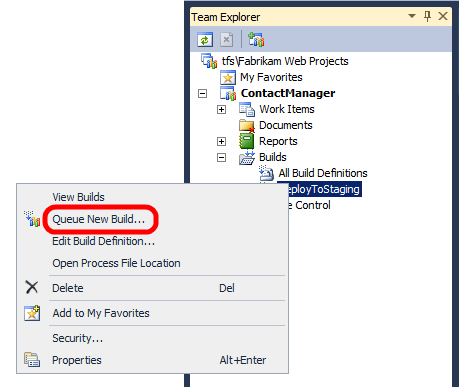Select the Reports tree label
This screenshot has width=459, height=387.
(278, 141)
